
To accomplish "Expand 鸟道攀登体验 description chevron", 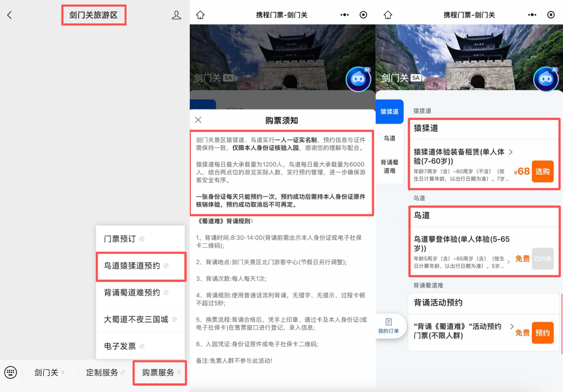I will pos(509,262).
